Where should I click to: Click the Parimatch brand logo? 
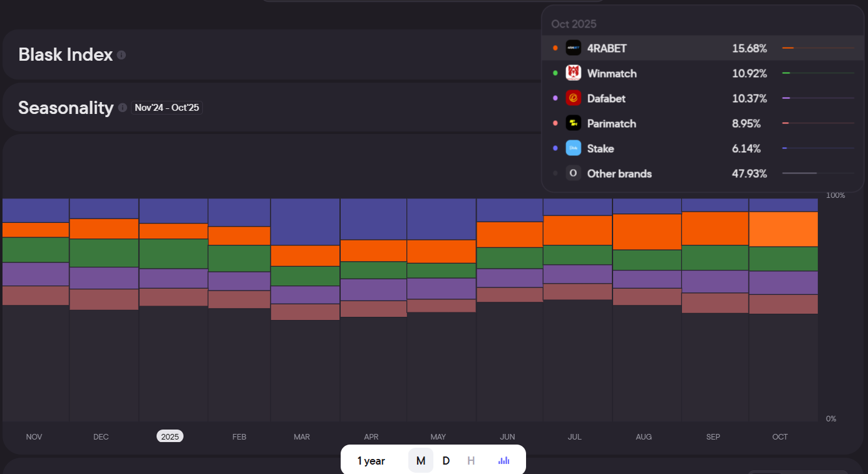pos(573,123)
